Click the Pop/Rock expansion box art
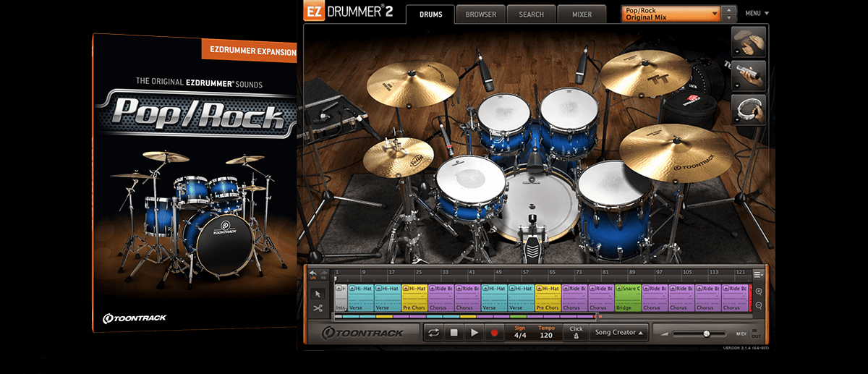The width and height of the screenshot is (868, 374). click(x=195, y=182)
